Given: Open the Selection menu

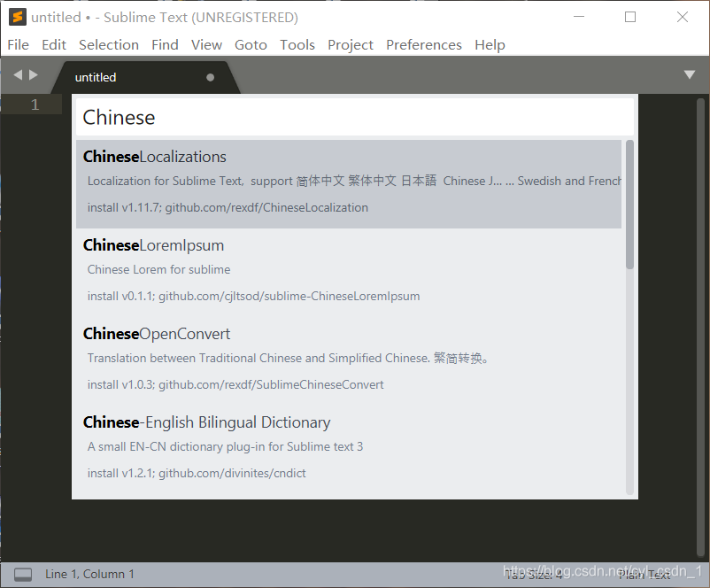Looking at the screenshot, I should coord(109,45).
